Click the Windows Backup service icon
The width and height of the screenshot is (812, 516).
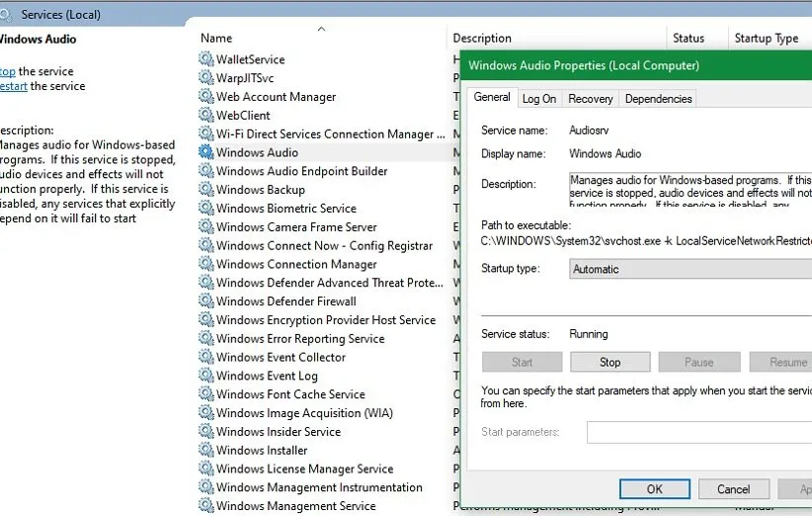(205, 190)
